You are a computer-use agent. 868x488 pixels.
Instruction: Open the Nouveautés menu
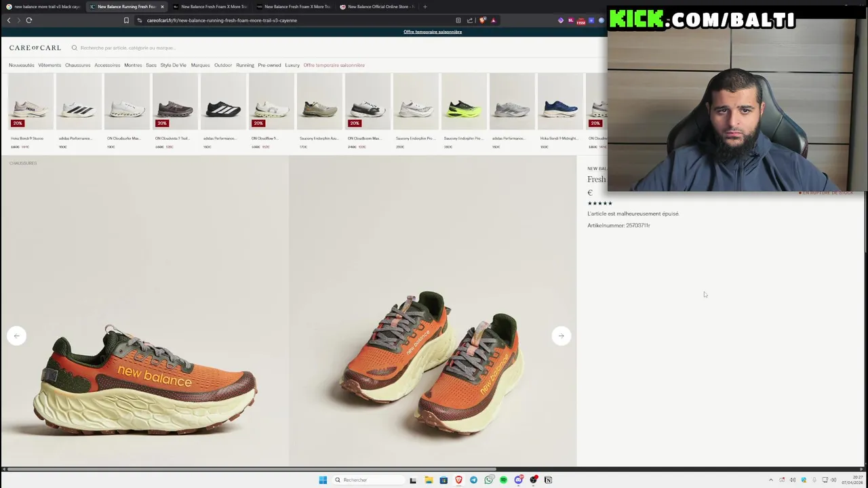[x=21, y=65]
